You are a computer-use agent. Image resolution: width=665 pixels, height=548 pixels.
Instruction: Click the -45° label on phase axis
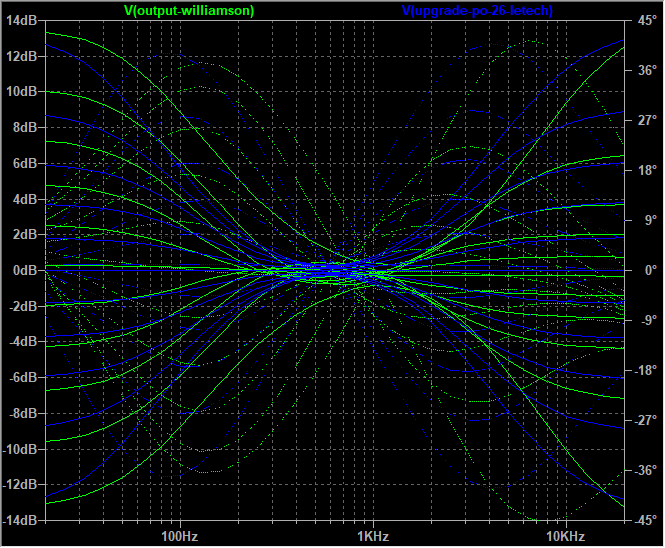point(645,520)
